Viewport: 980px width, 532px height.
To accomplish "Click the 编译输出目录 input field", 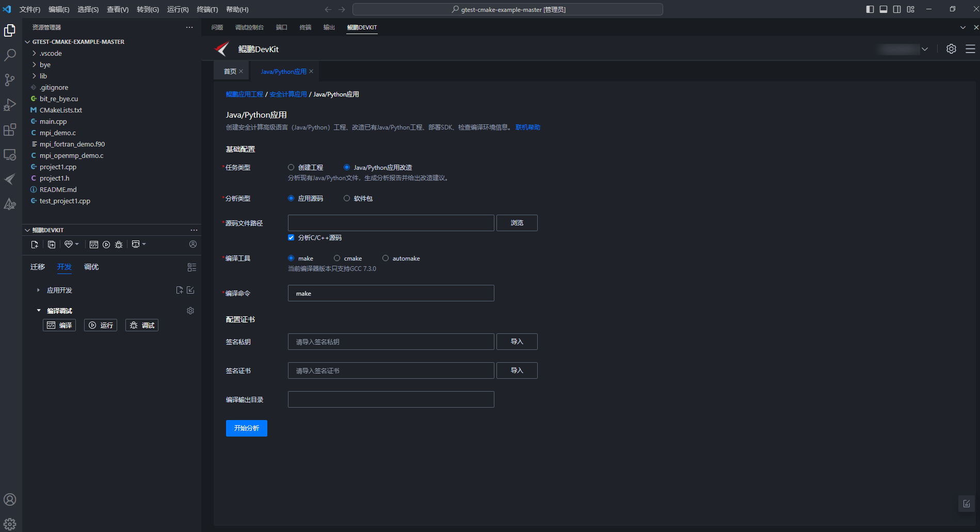I will 391,399.
